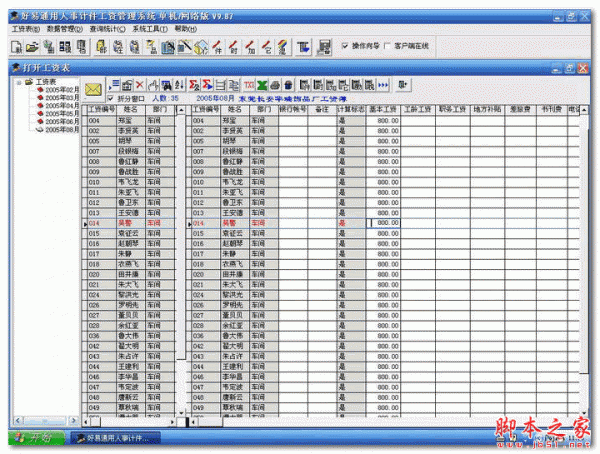Click the binoculars find icon
The width and height of the screenshot is (600, 454).
tap(166, 85)
